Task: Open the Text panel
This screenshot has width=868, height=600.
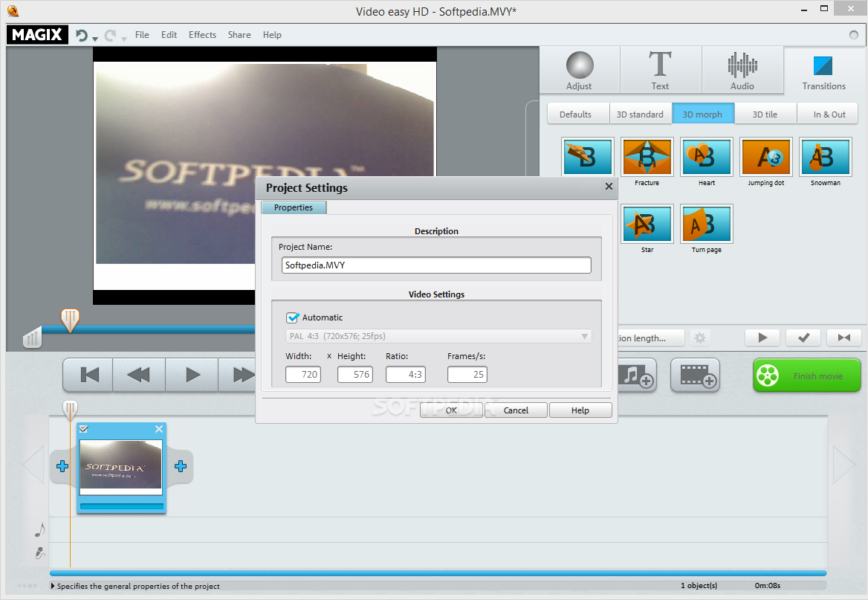Action: point(661,70)
